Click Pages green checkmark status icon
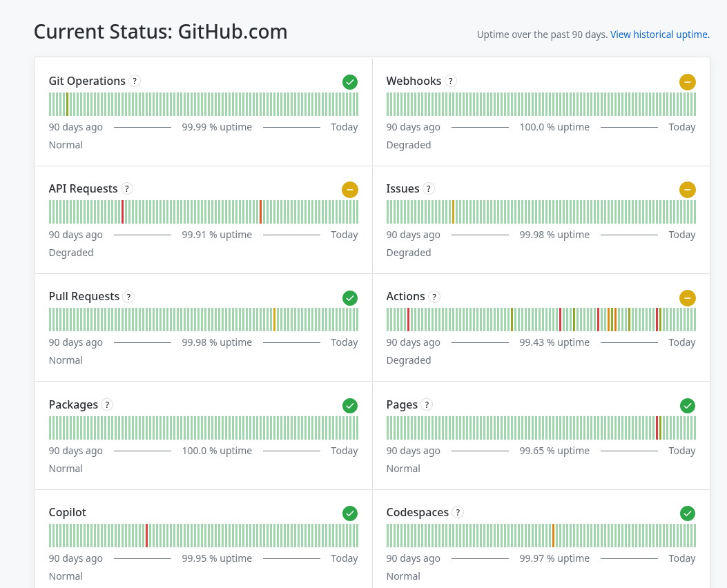This screenshot has height=588, width=727. (688, 406)
